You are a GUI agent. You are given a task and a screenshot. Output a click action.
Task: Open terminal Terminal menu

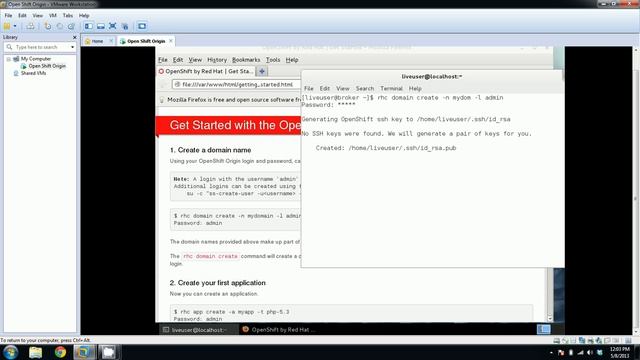391,88
